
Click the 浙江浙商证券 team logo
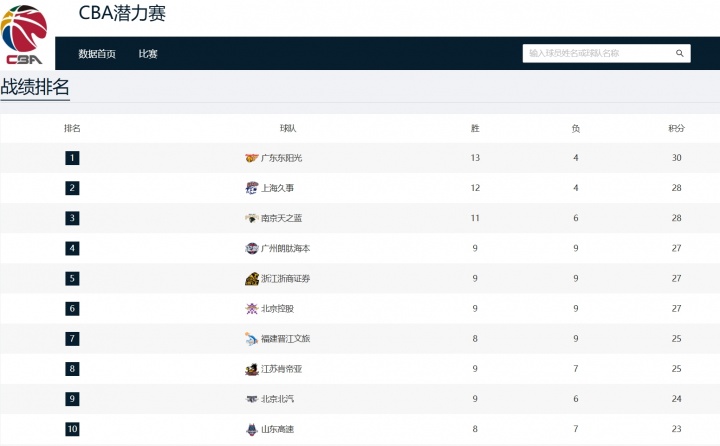pyautogui.click(x=252, y=278)
